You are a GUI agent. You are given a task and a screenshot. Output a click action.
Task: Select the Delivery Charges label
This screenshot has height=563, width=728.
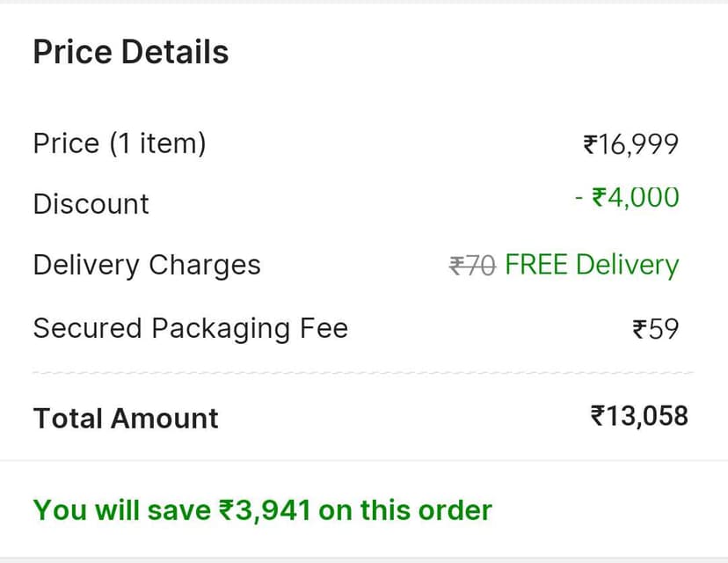click(147, 265)
